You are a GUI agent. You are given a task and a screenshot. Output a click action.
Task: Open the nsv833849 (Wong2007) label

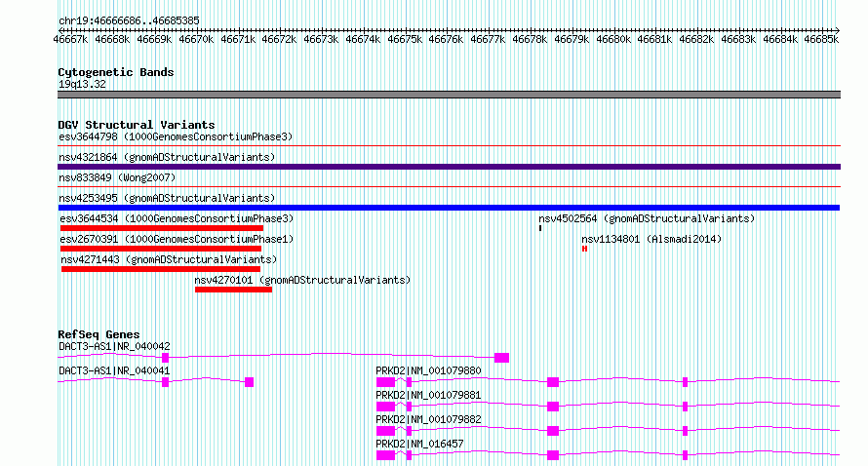point(117,177)
